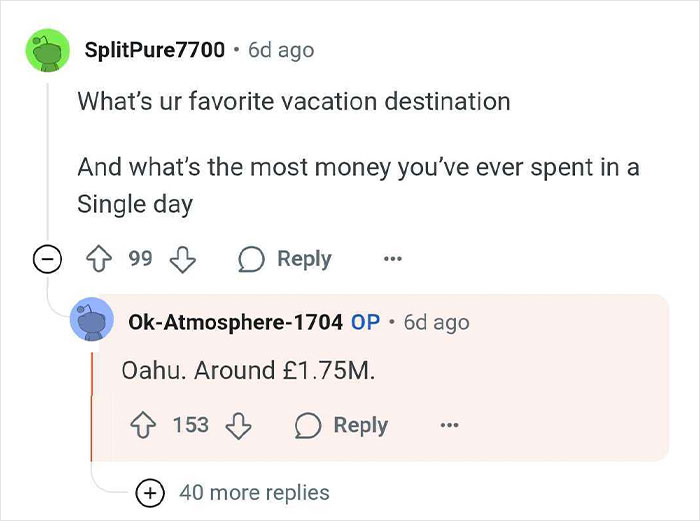Click the 6d ago timestamp on SplitPure7700's comment
The image size is (700, 521).
[x=281, y=50]
